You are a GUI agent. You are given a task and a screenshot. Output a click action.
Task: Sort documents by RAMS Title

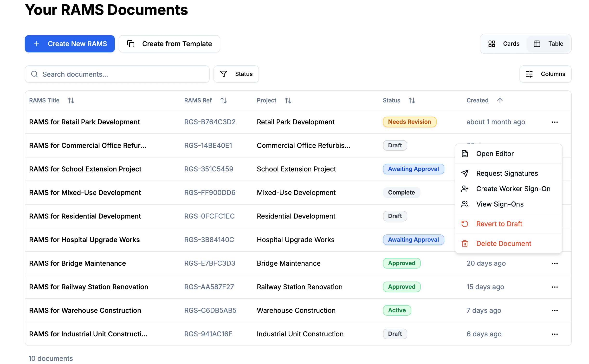point(71,100)
